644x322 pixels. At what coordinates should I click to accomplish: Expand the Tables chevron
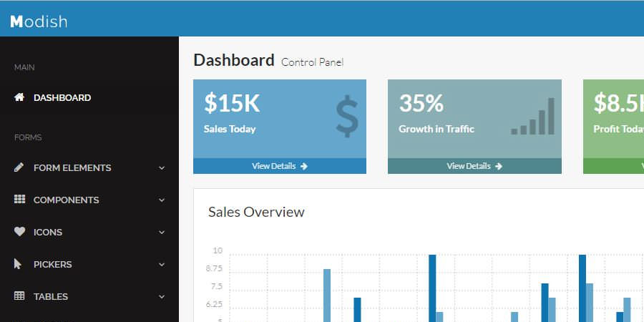[x=162, y=296]
